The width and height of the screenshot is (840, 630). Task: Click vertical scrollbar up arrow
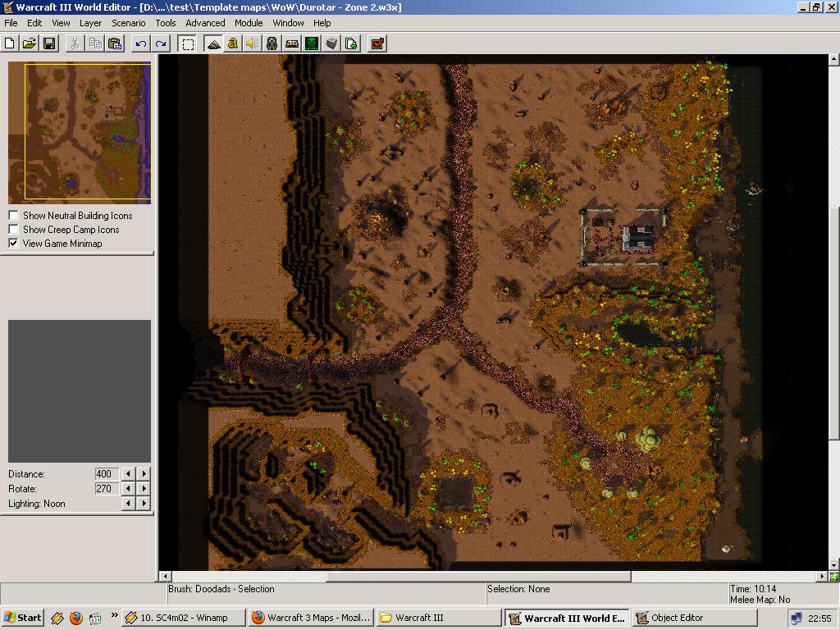[x=833, y=59]
